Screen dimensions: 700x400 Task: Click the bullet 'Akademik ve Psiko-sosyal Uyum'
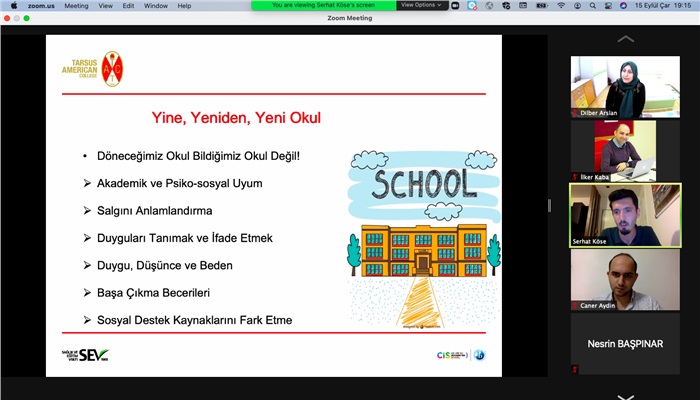tap(179, 183)
